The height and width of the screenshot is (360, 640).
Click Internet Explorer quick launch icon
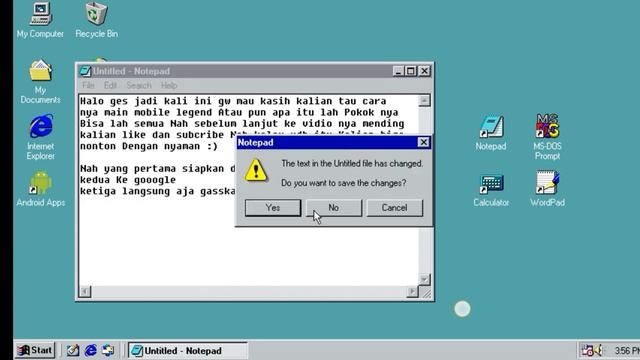tap(91, 350)
